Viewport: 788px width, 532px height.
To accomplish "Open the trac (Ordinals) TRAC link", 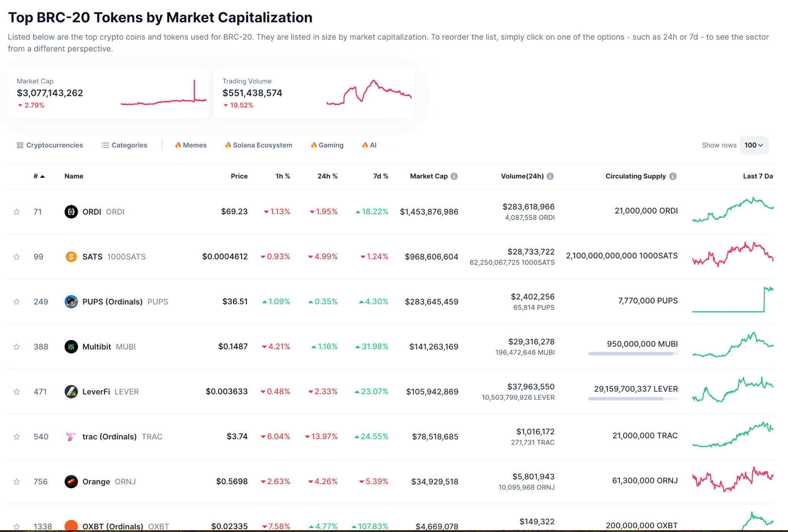I will click(x=122, y=437).
